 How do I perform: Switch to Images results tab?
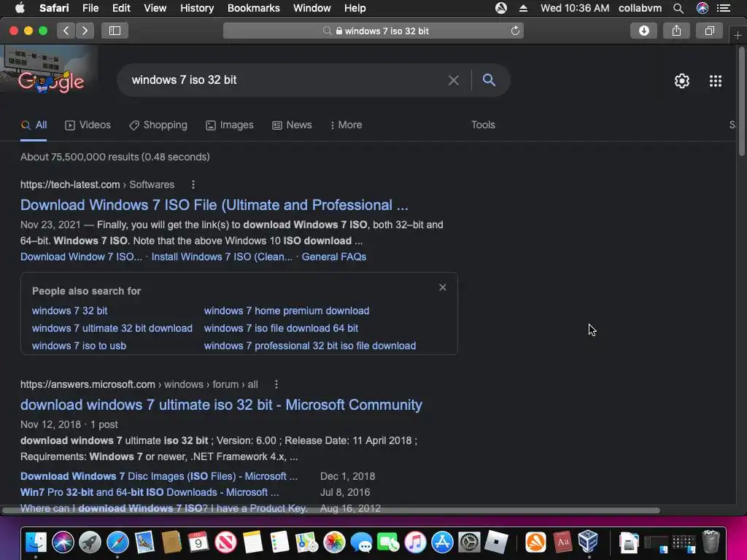click(x=230, y=125)
